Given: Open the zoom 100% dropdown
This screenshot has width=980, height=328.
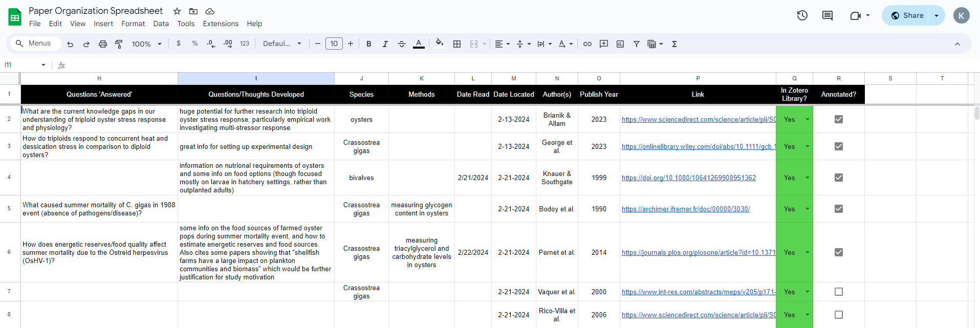Looking at the screenshot, I should pyautogui.click(x=146, y=44).
